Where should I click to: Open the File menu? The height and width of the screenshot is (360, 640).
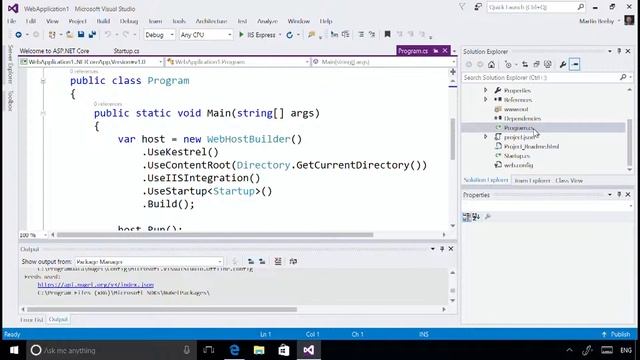coord(12,21)
